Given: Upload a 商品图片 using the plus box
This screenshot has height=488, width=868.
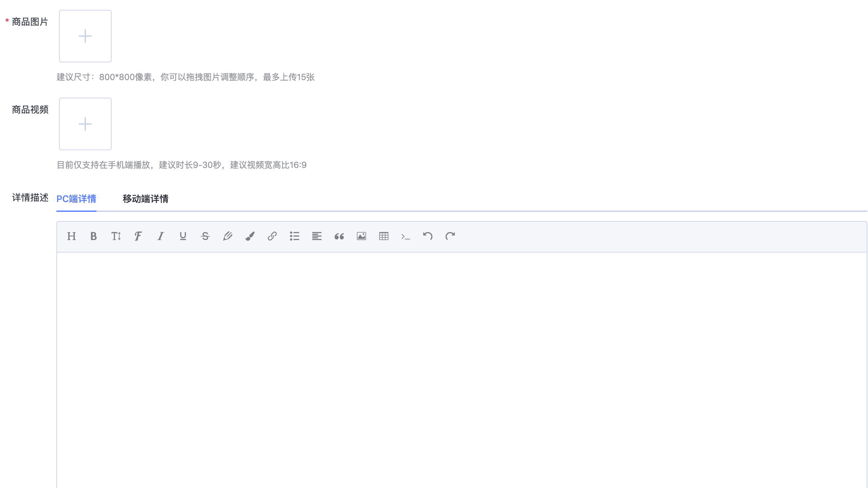Looking at the screenshot, I should 85,36.
